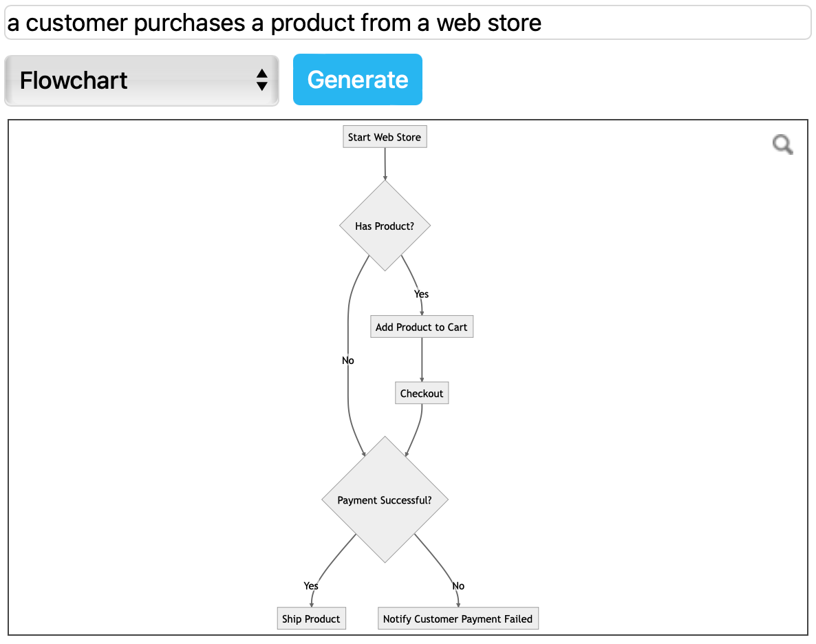Screen dimensions: 816x644
Task: Click inside the prompt text input field
Action: click(407, 23)
